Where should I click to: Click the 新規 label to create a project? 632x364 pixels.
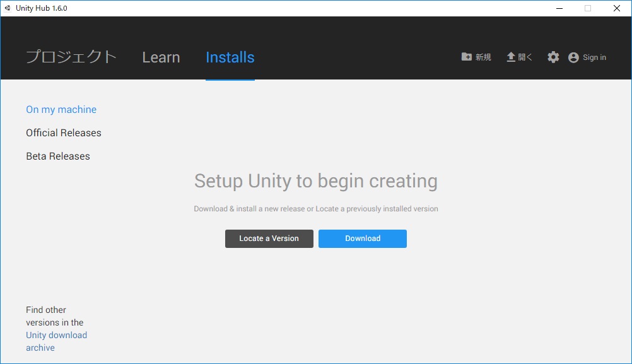point(483,57)
